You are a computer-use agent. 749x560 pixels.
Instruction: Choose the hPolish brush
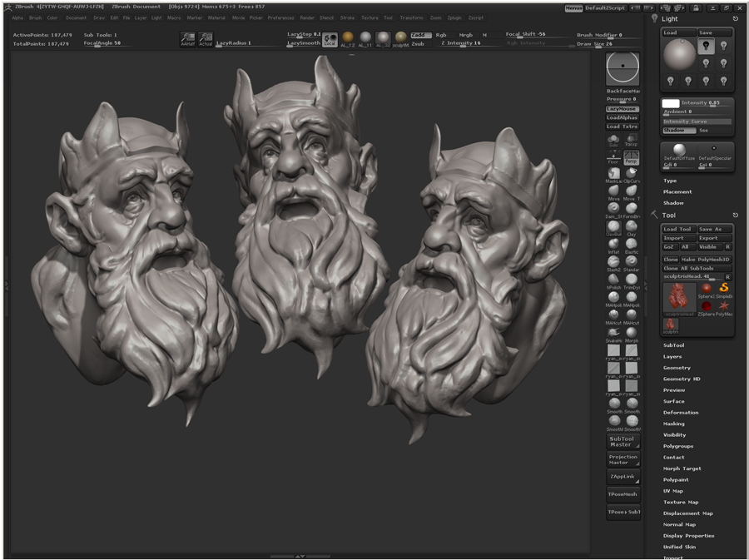(613, 279)
